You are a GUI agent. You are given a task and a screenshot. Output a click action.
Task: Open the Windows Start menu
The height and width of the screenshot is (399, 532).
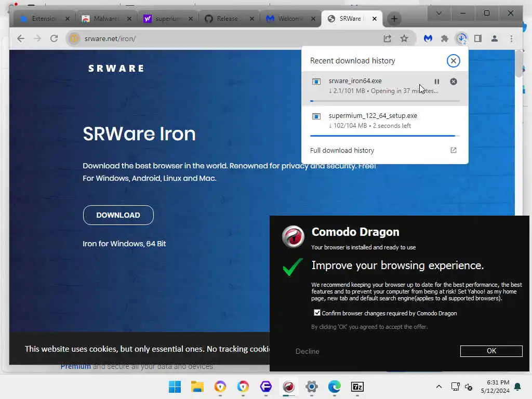coord(175,387)
